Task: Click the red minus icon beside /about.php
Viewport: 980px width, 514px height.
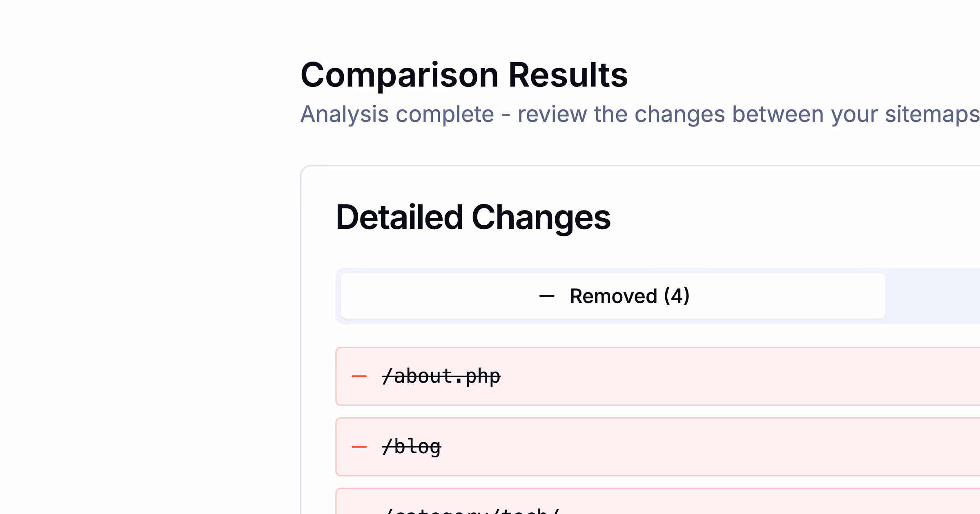Action: 359,377
